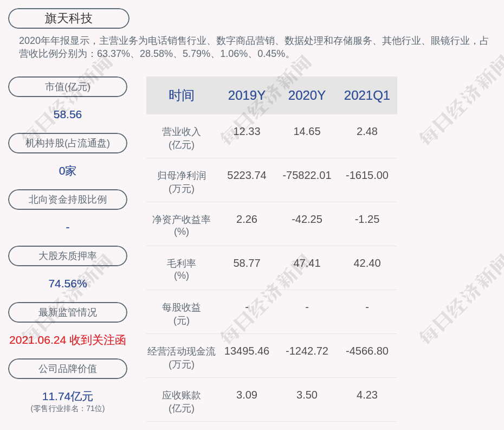The height and width of the screenshot is (430, 504).
Task: Click the 应收账款(亿元) row label
Action: coord(182,402)
